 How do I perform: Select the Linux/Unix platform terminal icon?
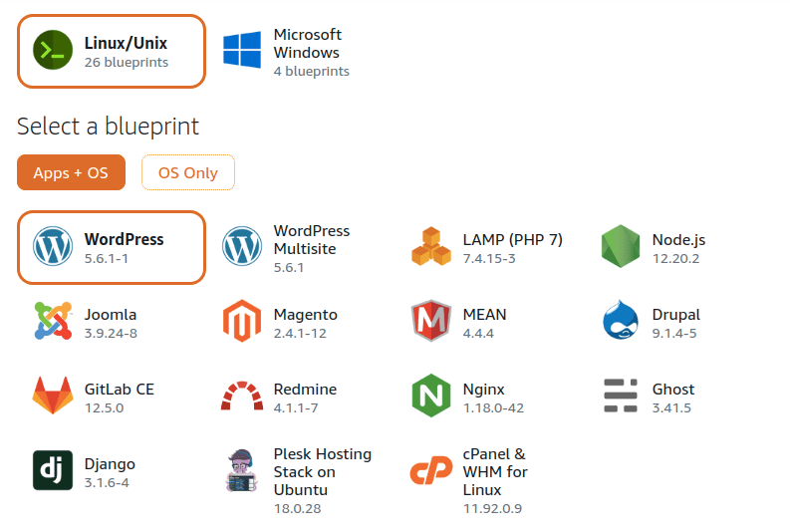pyautogui.click(x=53, y=50)
